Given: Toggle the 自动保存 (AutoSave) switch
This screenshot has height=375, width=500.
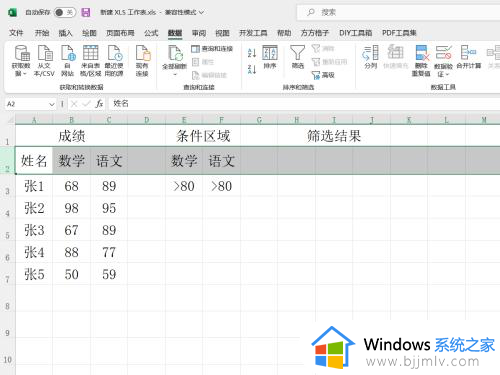Looking at the screenshot, I should pos(65,13).
